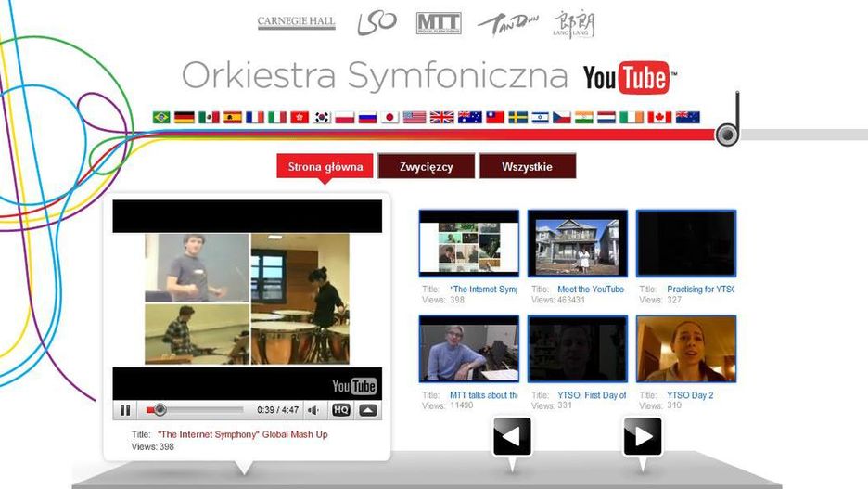The image size is (868, 489).
Task: Select the South Korea flag
Action: (322, 117)
